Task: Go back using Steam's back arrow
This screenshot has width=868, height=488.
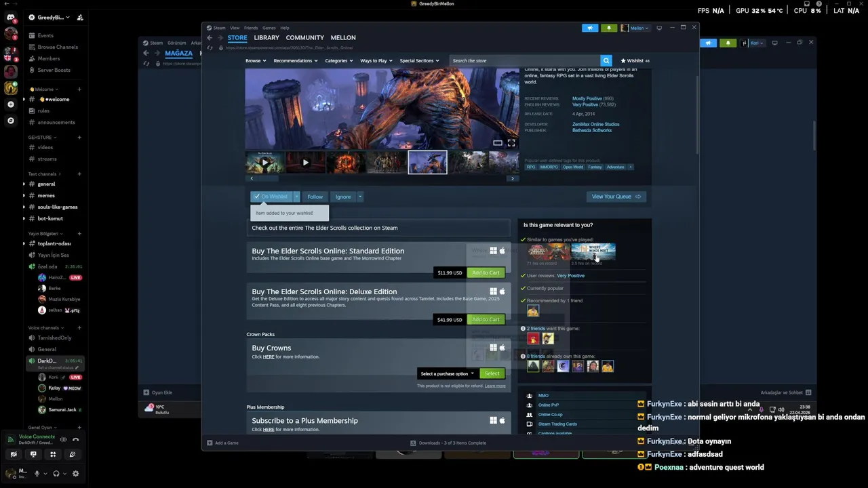Action: coord(210,37)
